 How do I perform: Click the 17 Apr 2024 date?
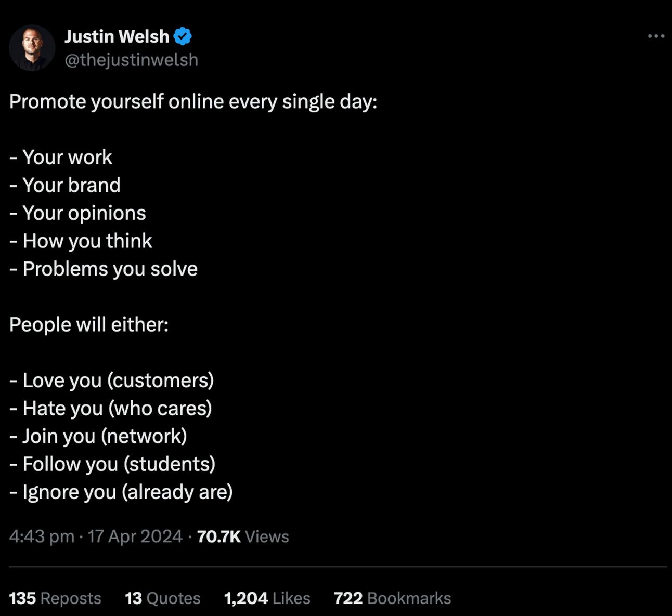[x=135, y=536]
